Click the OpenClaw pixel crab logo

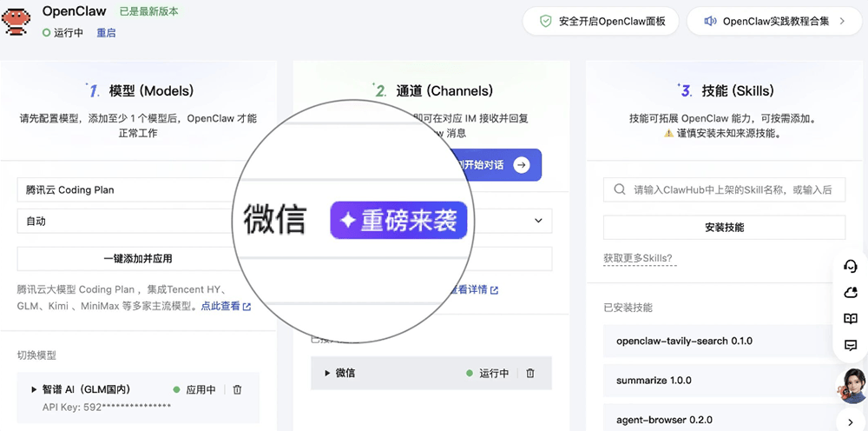pos(16,21)
